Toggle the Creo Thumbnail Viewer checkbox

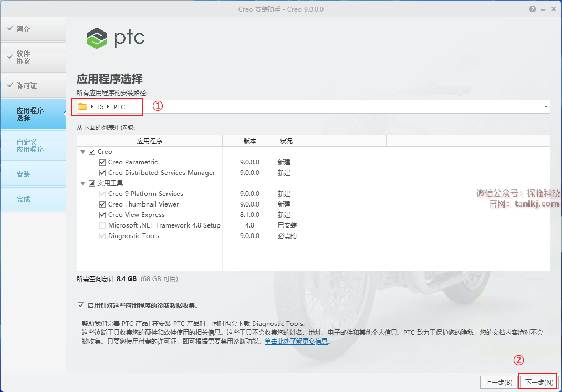(102, 204)
